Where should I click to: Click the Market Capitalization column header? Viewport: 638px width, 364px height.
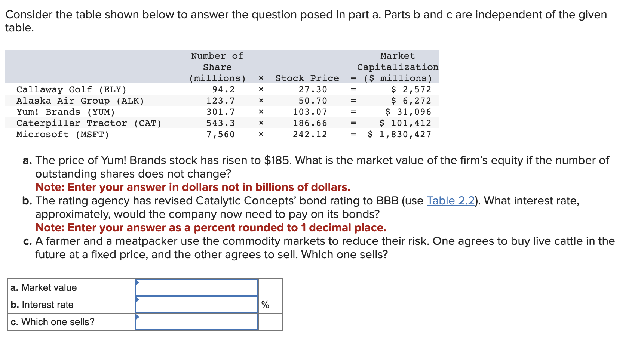(398, 67)
